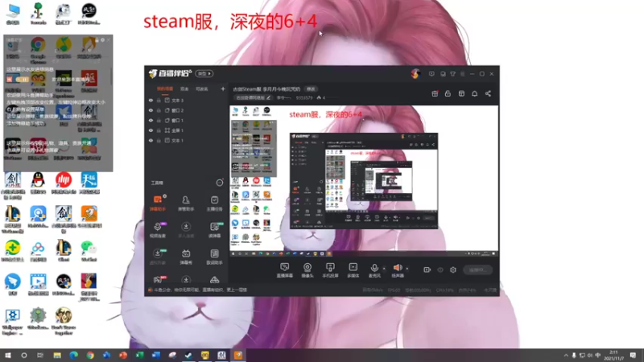Expand the speaker options arrow

point(407,269)
